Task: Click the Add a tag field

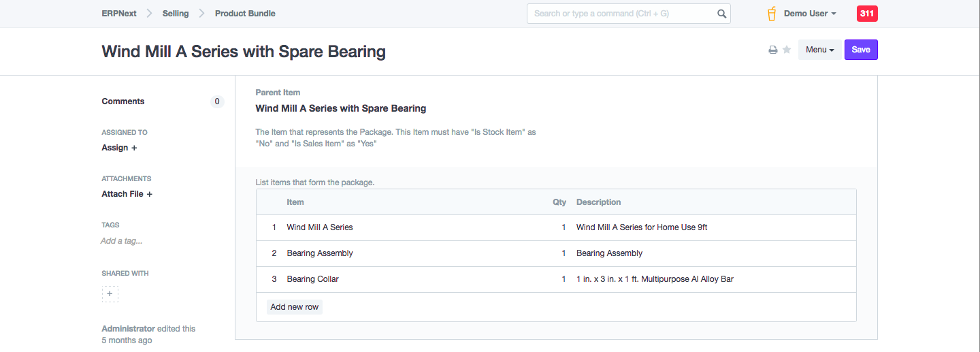Action: pos(122,241)
